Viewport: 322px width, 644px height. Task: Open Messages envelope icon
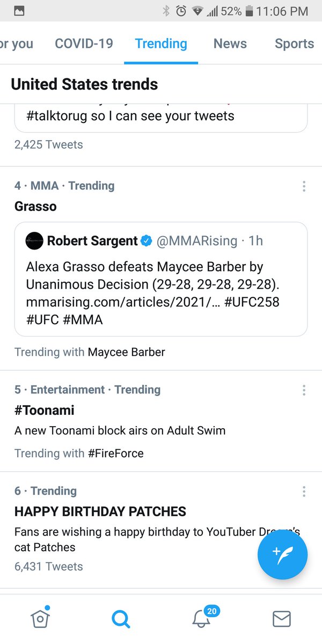282,619
